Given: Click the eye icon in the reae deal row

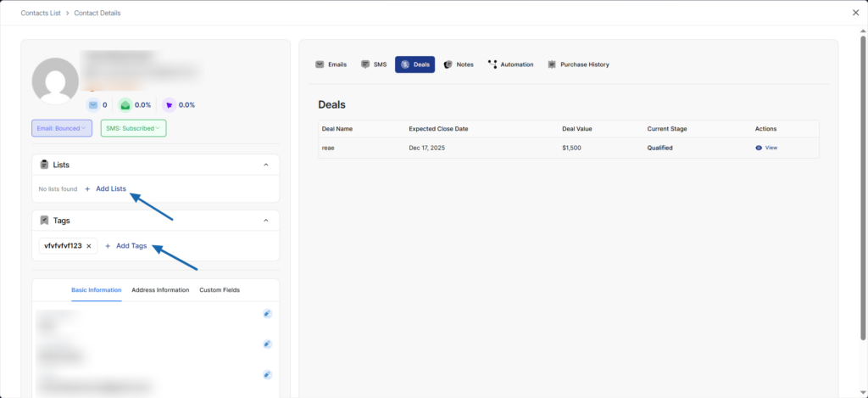Looking at the screenshot, I should (x=759, y=148).
